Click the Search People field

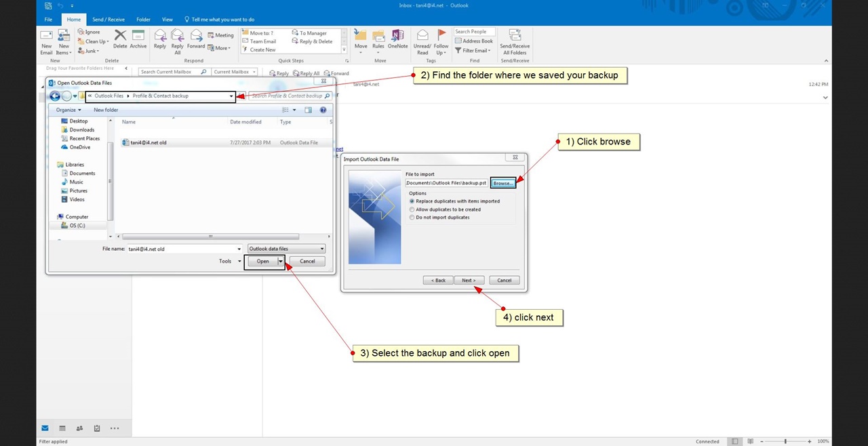[474, 32]
